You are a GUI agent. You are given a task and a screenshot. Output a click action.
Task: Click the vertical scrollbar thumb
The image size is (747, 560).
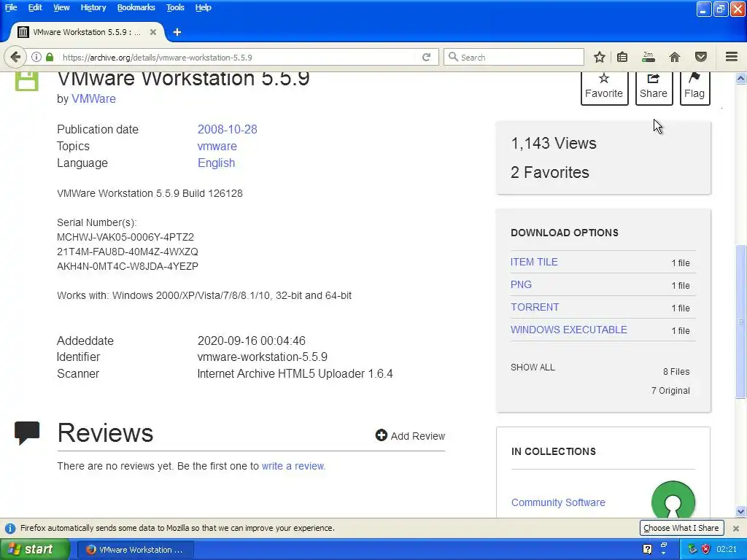click(x=741, y=322)
